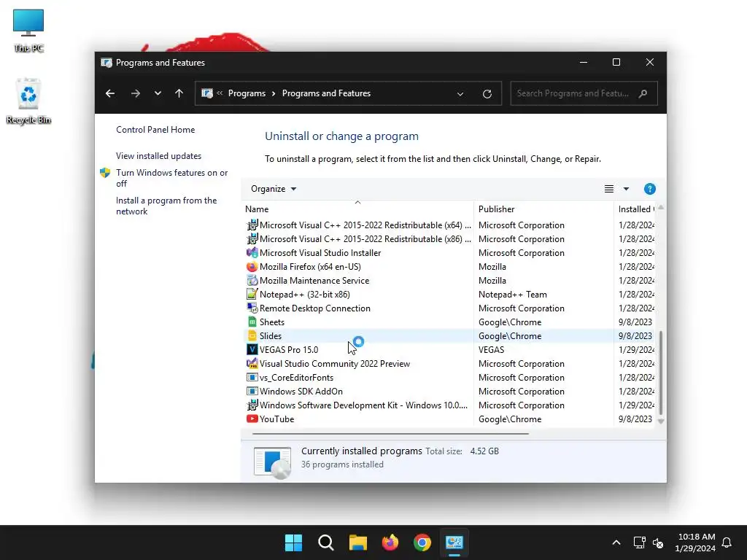Select the Slides icon in list
Image resolution: width=747 pixels, height=560 pixels.
(252, 335)
